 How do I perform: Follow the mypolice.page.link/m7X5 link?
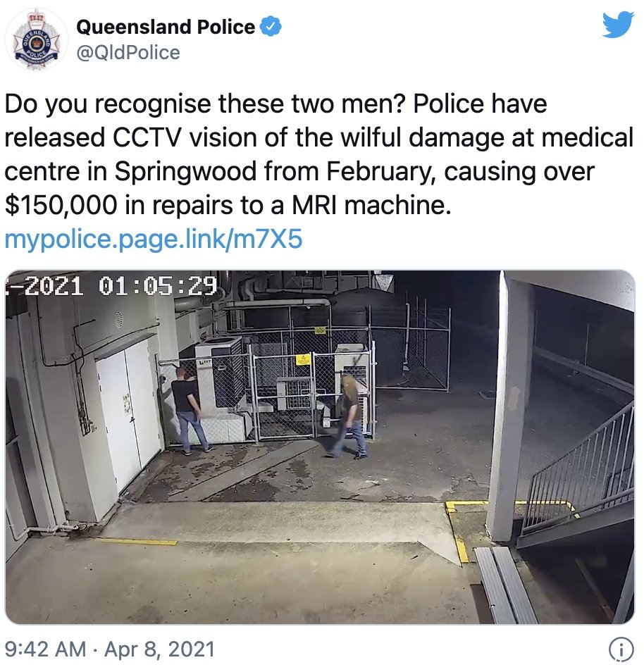coord(154,239)
